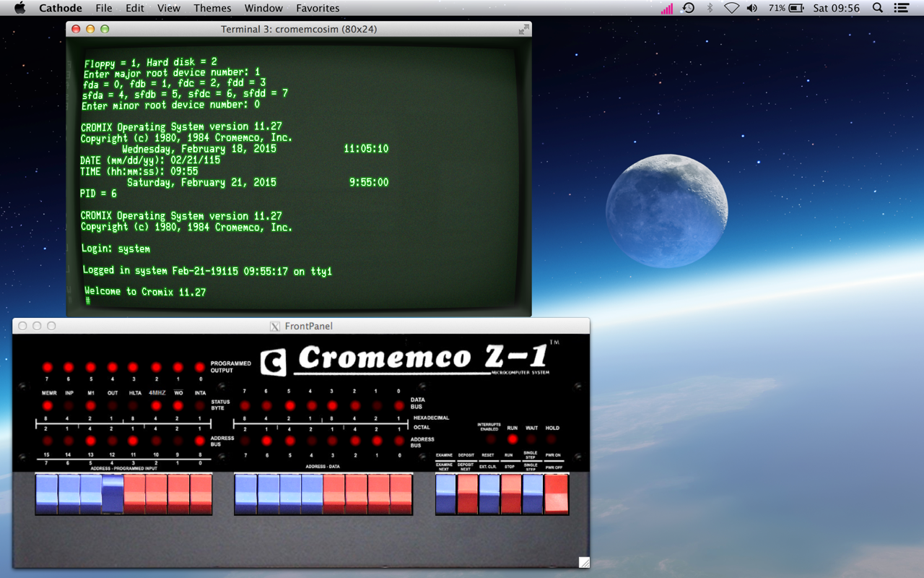The height and width of the screenshot is (578, 924).
Task: Click the FrontPanel window title
Action: (x=309, y=327)
